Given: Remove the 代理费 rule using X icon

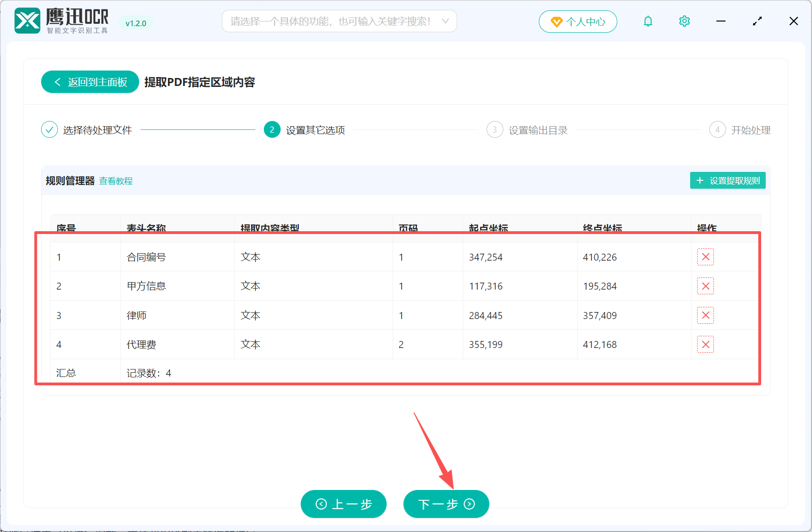Looking at the screenshot, I should [706, 344].
